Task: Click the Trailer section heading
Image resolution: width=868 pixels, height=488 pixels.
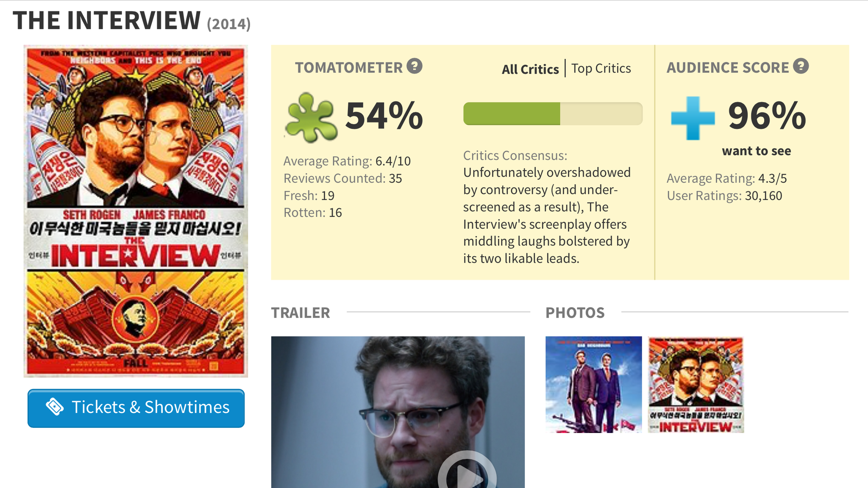Action: [x=300, y=313]
